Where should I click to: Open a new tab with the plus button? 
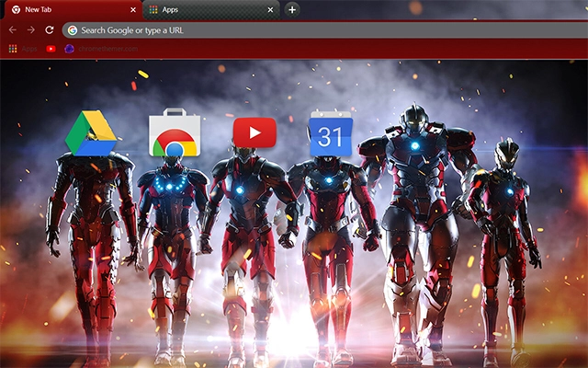[292, 10]
